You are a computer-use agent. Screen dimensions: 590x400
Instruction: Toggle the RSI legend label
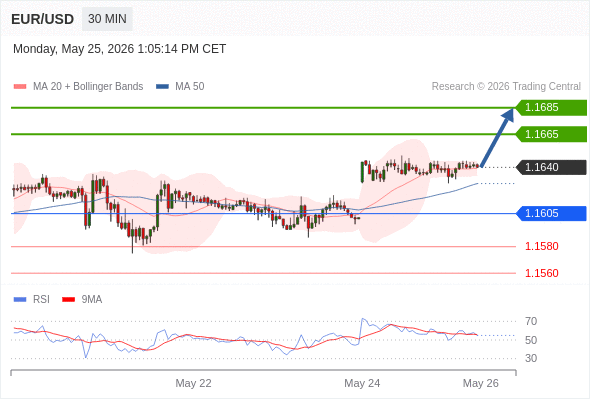tap(41, 300)
